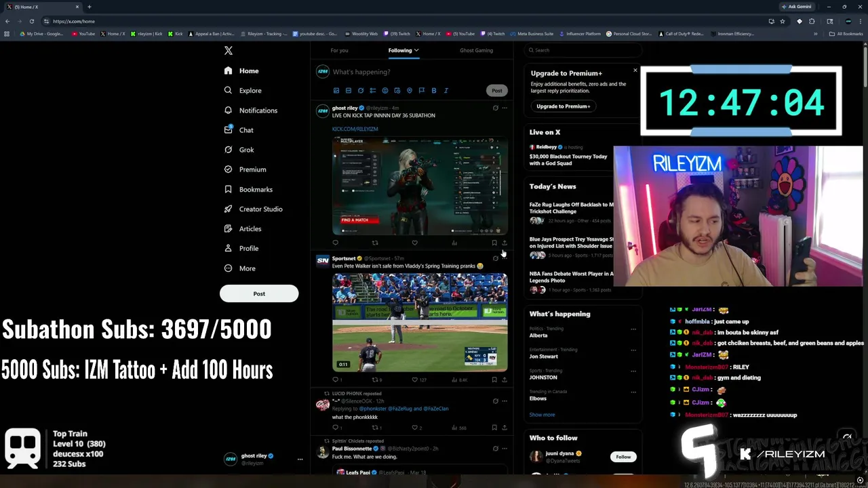Open the ghost riley post game thumbnail
The image size is (868, 488).
pos(420,186)
